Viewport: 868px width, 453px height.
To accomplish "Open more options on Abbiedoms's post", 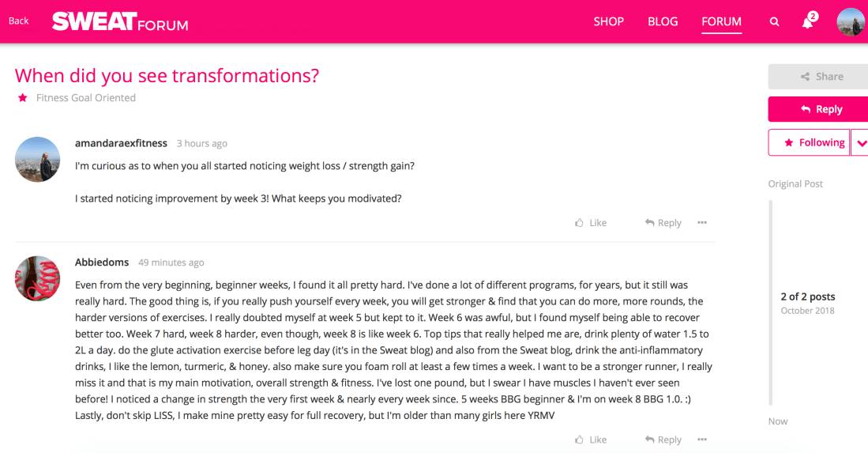I will 702,440.
